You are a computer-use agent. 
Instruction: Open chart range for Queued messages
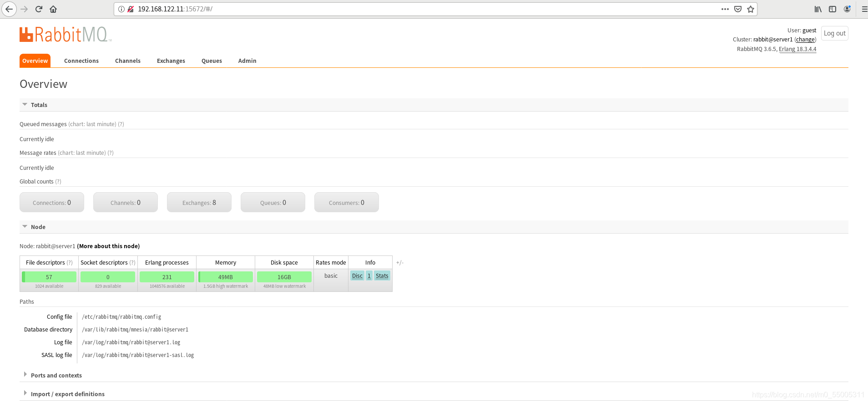[92, 124]
